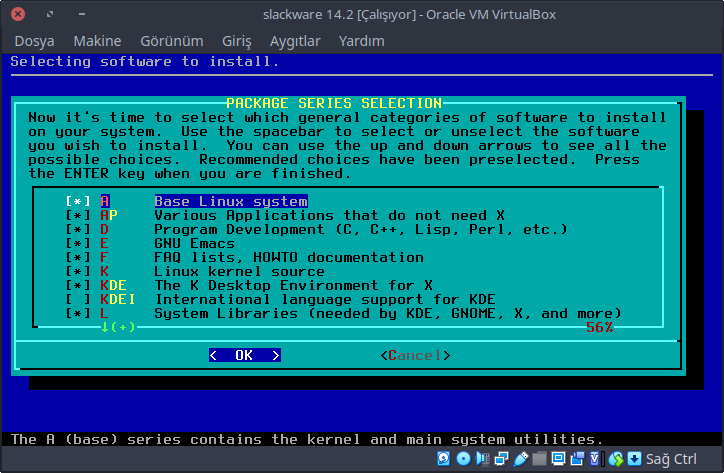The height and width of the screenshot is (473, 724).
Task: Click the keyboard capture arrow icon
Action: point(634,459)
